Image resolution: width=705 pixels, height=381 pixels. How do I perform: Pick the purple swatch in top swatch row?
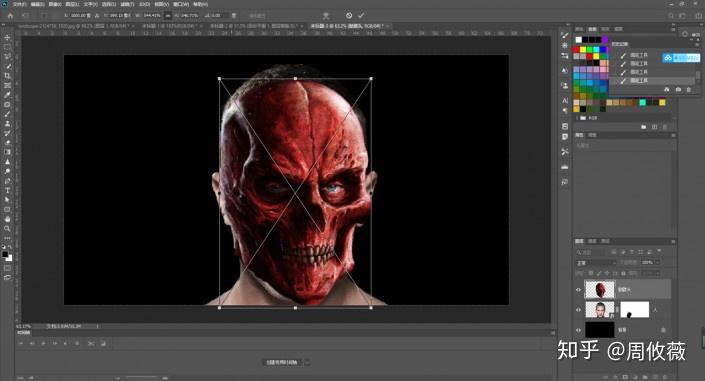point(605,40)
